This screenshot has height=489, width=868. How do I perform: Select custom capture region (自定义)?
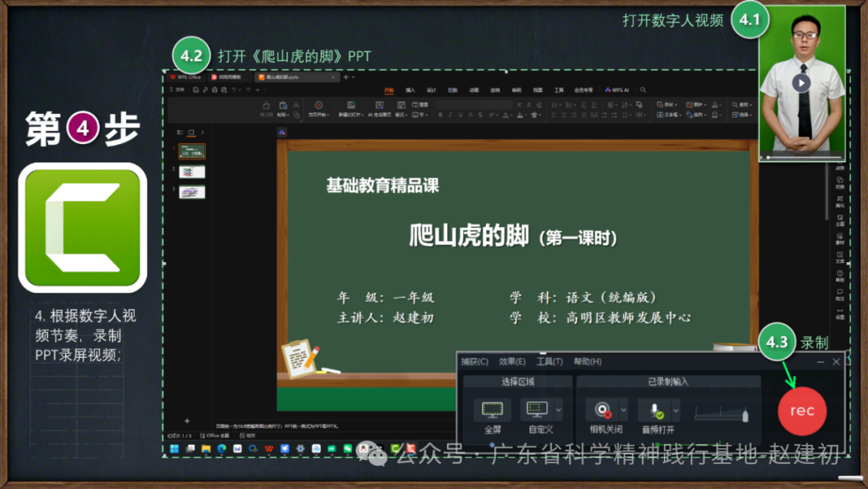[x=536, y=410]
